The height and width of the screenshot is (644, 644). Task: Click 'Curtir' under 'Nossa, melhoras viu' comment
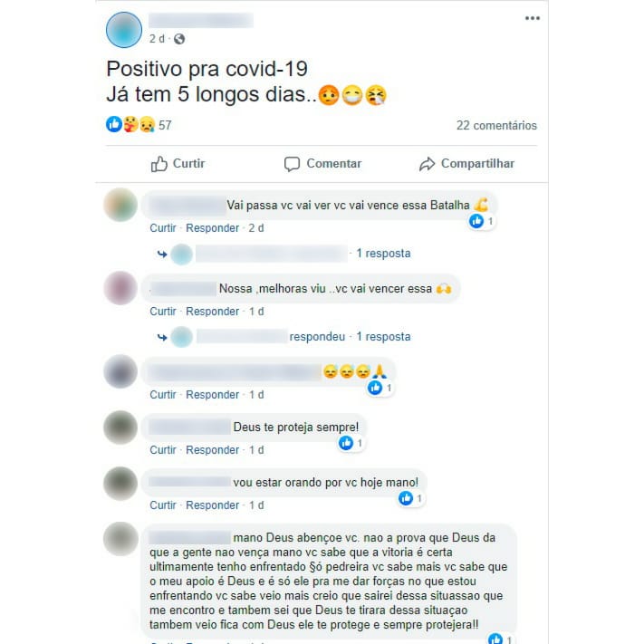point(163,312)
